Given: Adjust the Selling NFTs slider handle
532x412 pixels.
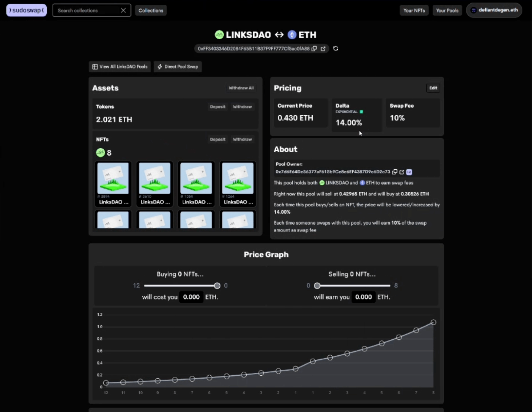Looking at the screenshot, I should [x=317, y=286].
